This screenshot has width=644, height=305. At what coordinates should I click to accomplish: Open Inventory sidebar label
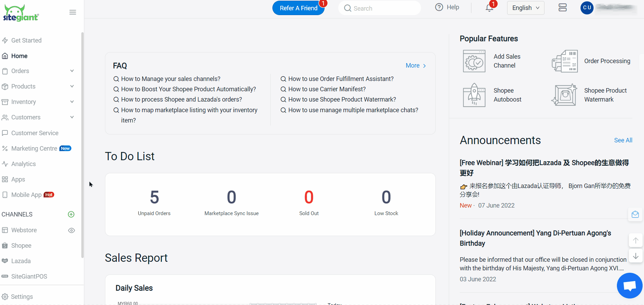point(23,102)
